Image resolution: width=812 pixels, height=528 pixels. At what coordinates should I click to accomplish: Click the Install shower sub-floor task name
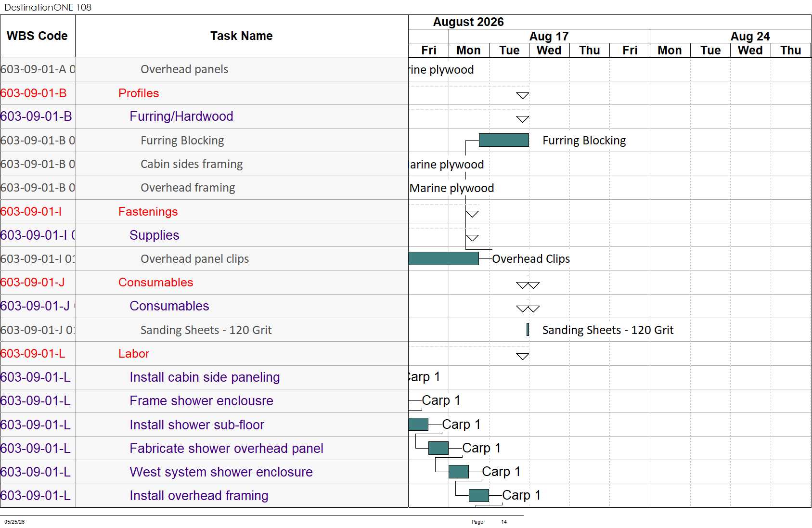(x=197, y=425)
